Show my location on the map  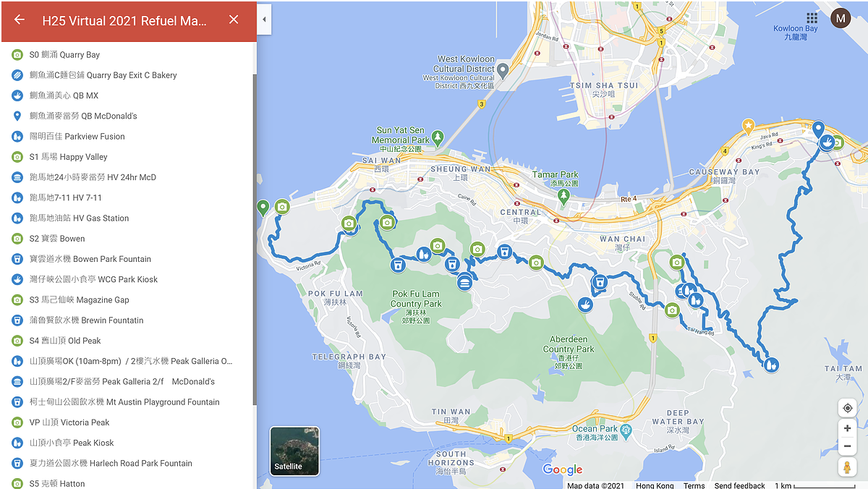tap(847, 408)
